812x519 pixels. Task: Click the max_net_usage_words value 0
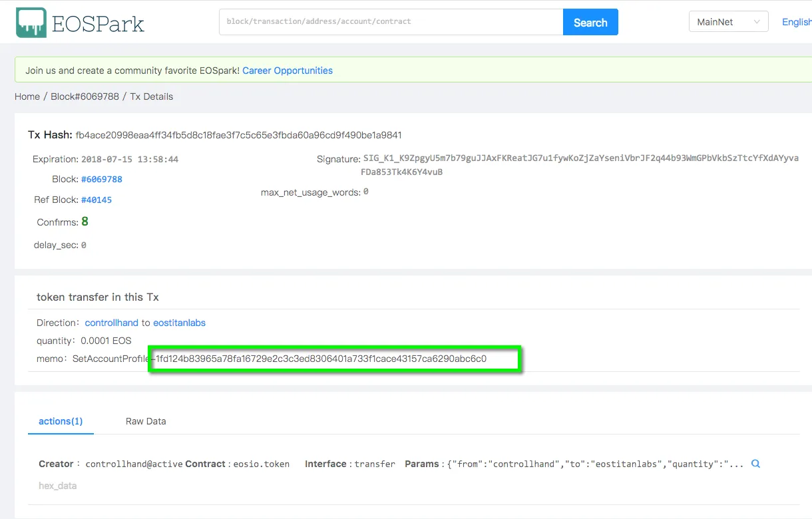(366, 192)
